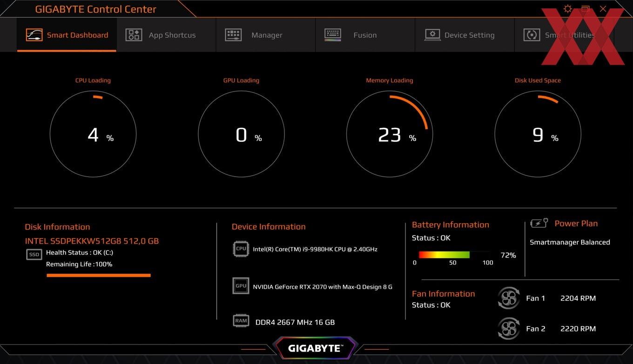The height and width of the screenshot is (364, 633).
Task: Click the Battery Information heading
Action: tap(451, 225)
